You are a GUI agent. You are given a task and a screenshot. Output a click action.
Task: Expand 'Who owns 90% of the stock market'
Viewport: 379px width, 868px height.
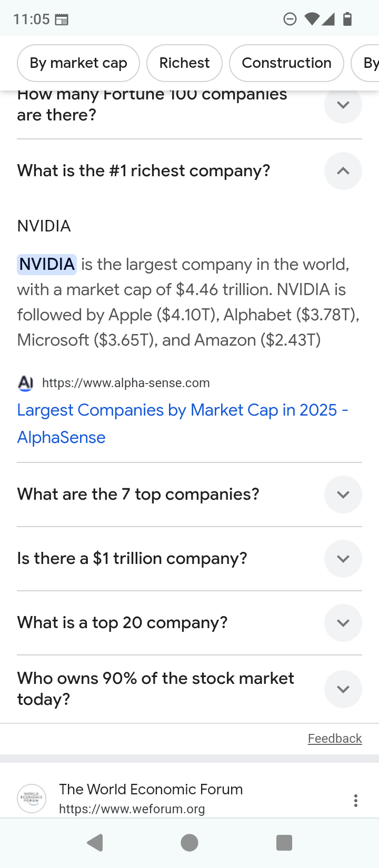[x=343, y=689]
